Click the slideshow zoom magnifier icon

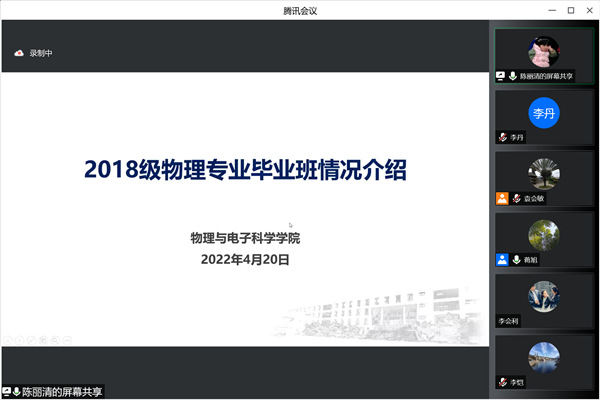click(x=53, y=340)
